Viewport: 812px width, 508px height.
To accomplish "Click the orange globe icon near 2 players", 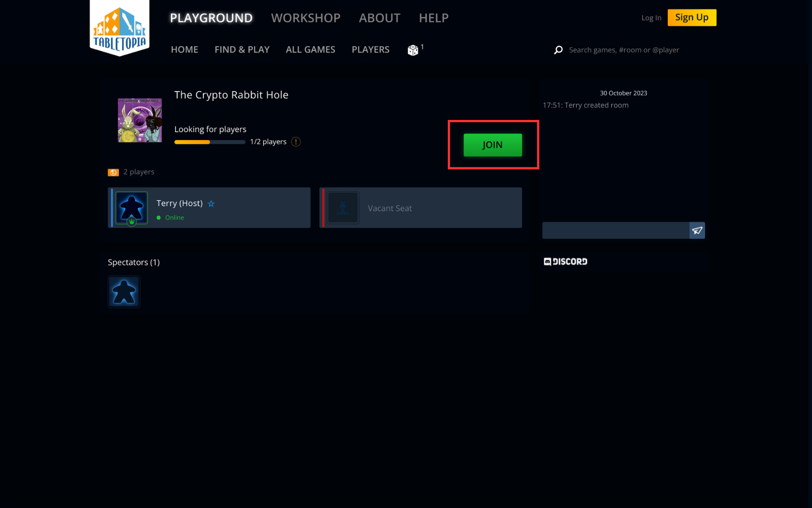I will [113, 172].
